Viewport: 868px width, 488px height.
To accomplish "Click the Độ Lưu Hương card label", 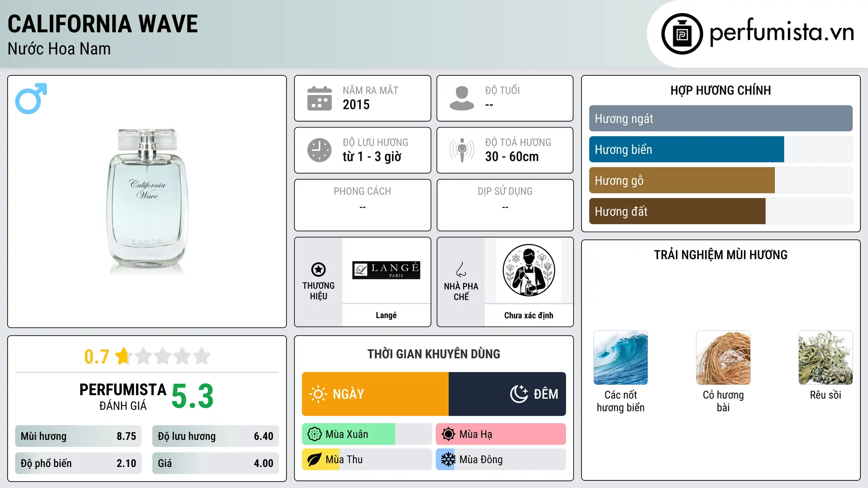I will (376, 142).
